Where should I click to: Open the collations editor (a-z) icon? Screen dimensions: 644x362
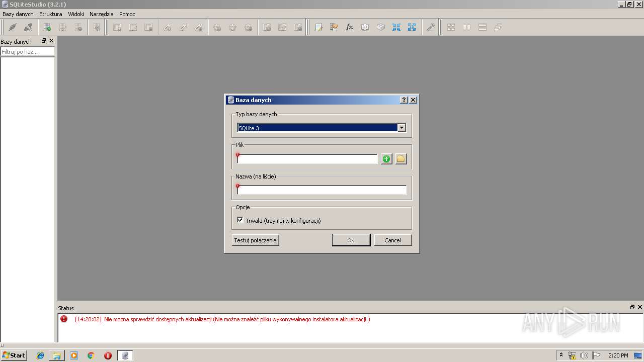pos(365,28)
